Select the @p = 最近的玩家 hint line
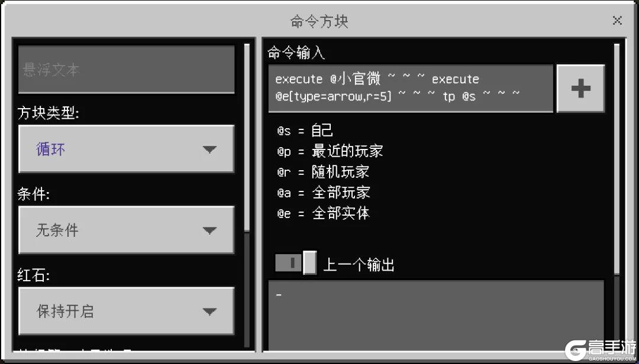639x364 pixels. (x=330, y=151)
